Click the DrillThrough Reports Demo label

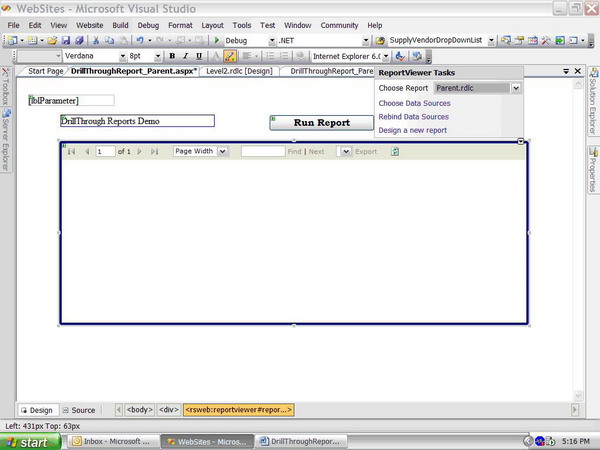point(137,121)
